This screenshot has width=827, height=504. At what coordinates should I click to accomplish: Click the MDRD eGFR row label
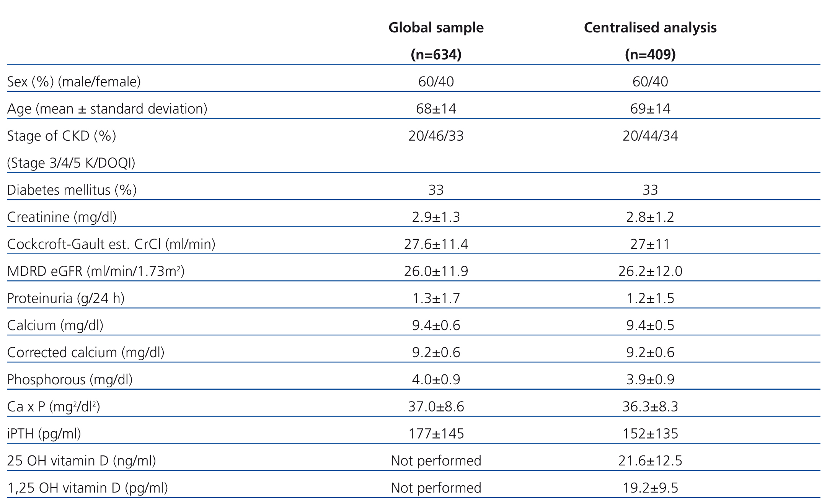[x=96, y=272]
